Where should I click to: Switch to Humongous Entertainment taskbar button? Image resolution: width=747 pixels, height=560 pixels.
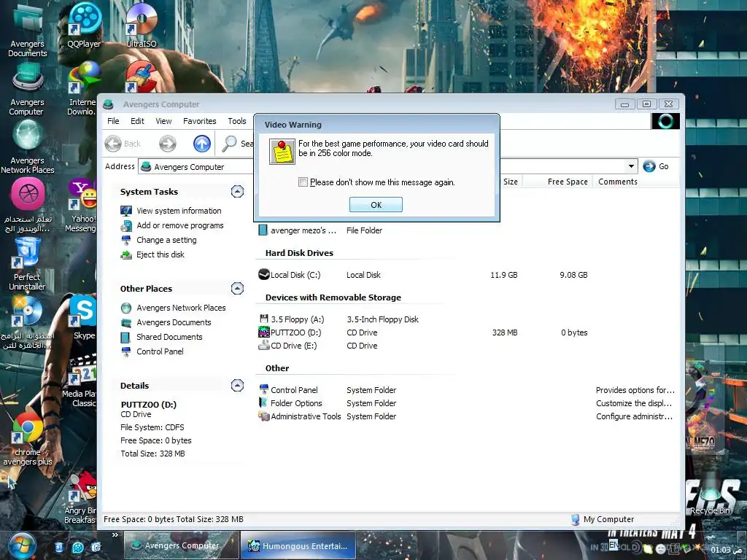[x=298, y=545]
